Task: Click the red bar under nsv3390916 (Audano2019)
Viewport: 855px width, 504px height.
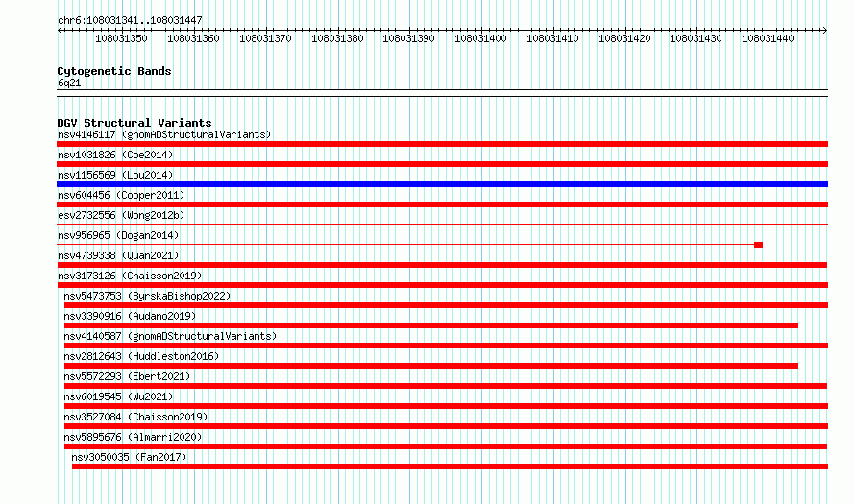Action: (431, 325)
